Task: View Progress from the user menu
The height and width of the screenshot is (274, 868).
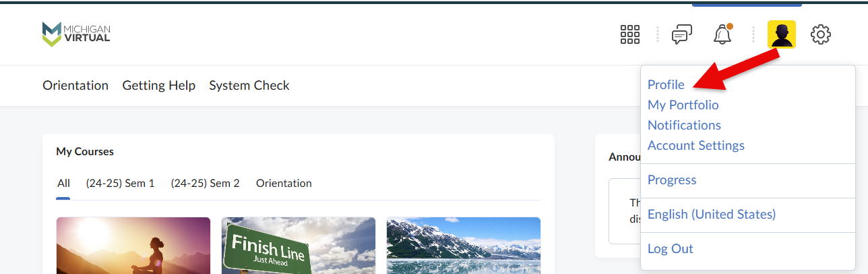Action: click(672, 180)
